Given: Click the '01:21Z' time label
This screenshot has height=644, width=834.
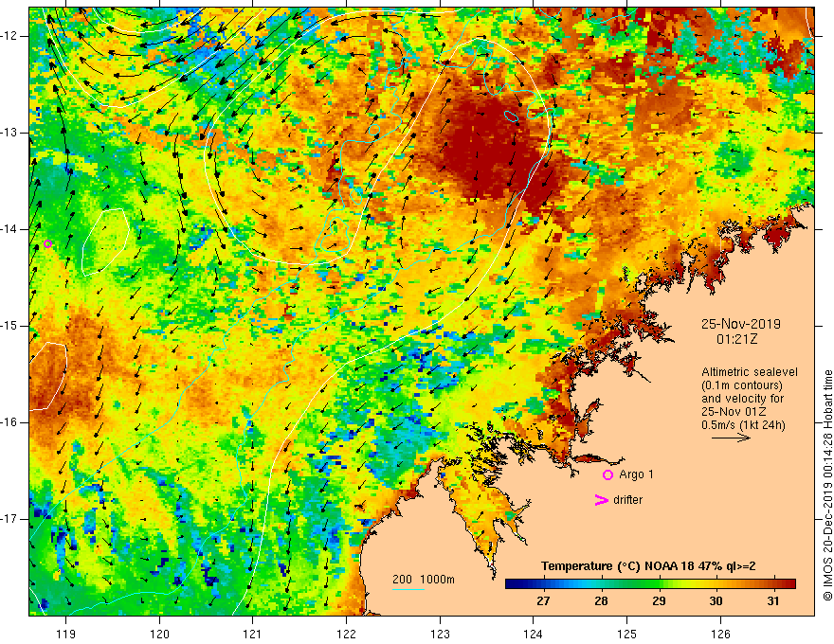Looking at the screenshot, I should [736, 339].
